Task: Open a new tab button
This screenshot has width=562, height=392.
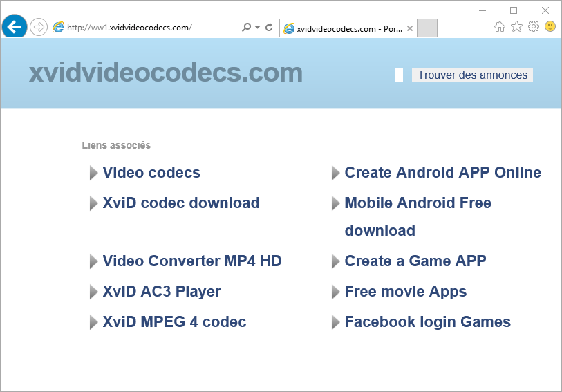Action: point(427,28)
